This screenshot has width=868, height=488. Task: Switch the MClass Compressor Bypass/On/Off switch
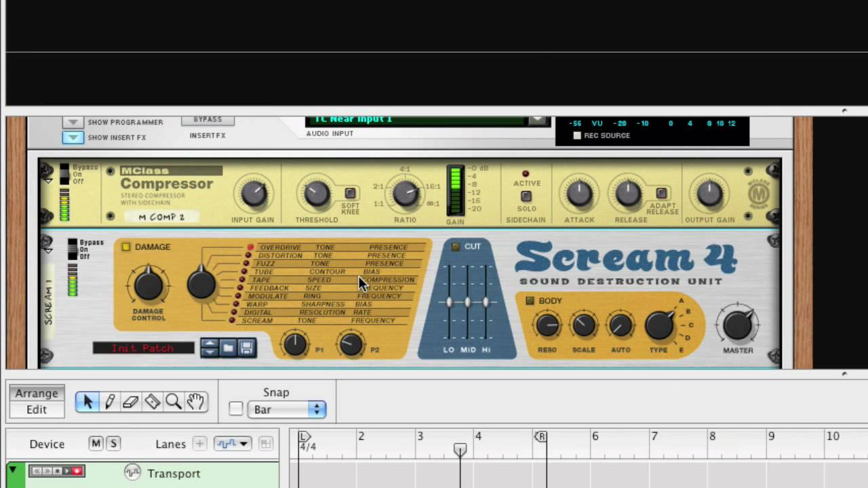pos(64,174)
